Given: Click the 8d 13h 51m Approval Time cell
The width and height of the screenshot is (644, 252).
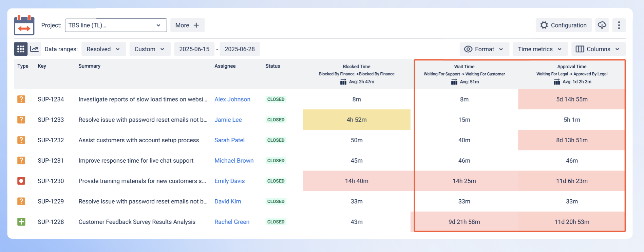Looking at the screenshot, I should [x=572, y=140].
